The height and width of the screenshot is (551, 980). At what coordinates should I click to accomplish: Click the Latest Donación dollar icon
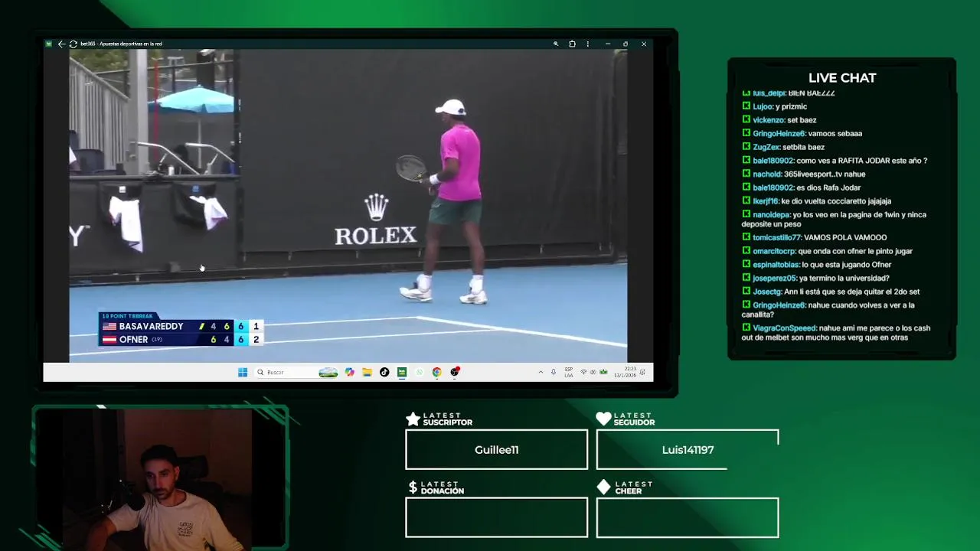pos(413,487)
